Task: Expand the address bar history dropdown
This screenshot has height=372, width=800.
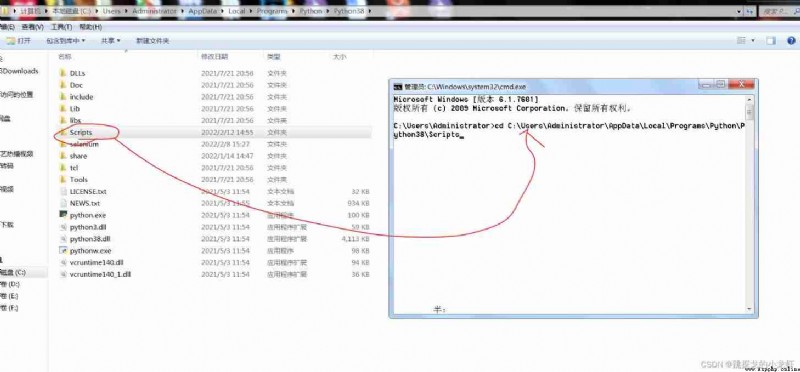Action: (x=739, y=11)
